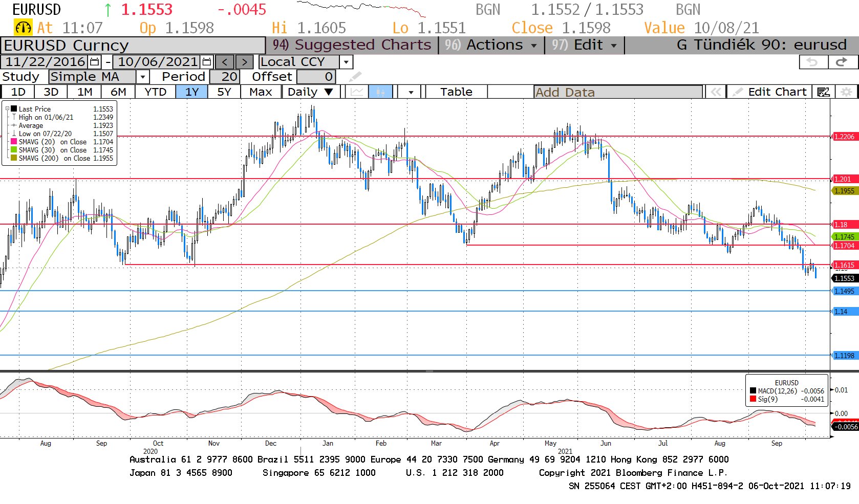Click the 1.1495 blue support label
This screenshot has width=859, height=504.
coord(844,291)
